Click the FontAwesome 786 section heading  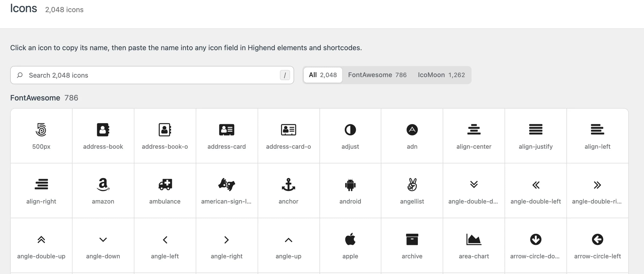(44, 98)
